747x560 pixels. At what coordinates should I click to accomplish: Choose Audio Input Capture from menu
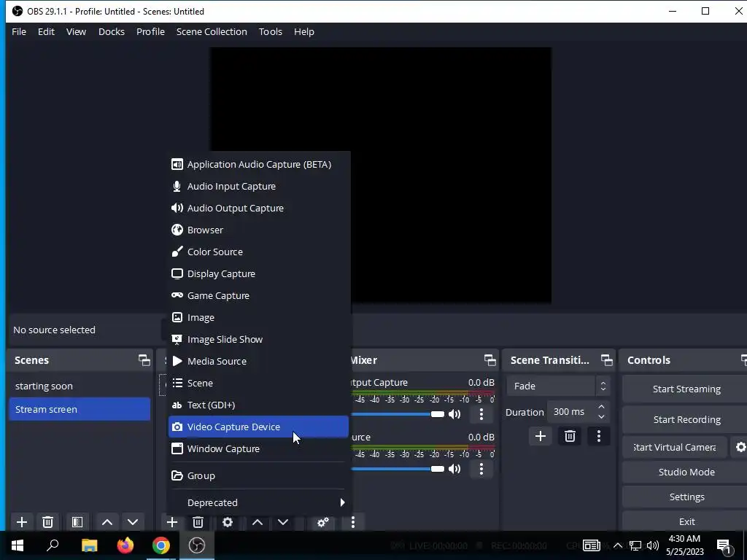258,186
